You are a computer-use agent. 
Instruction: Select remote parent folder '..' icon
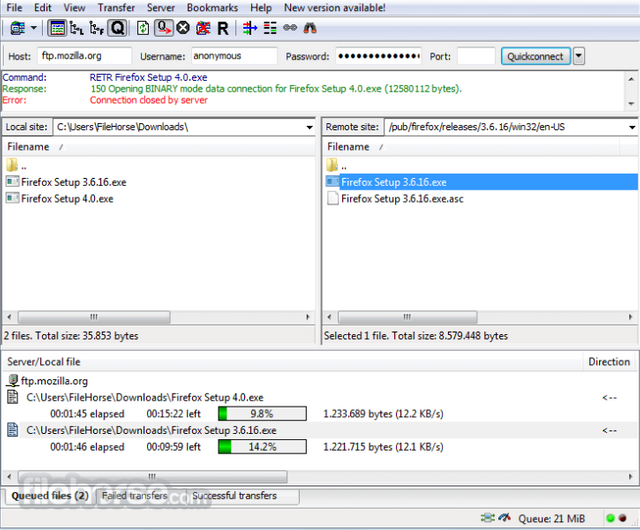tap(332, 165)
